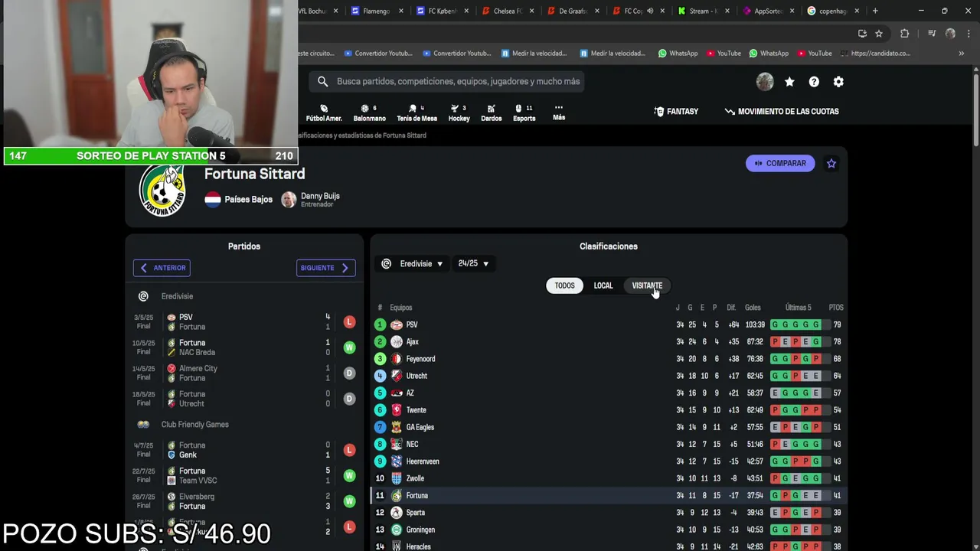Screen dimensions: 980x551
Task: Open PSV row in standings table
Action: click(609, 324)
